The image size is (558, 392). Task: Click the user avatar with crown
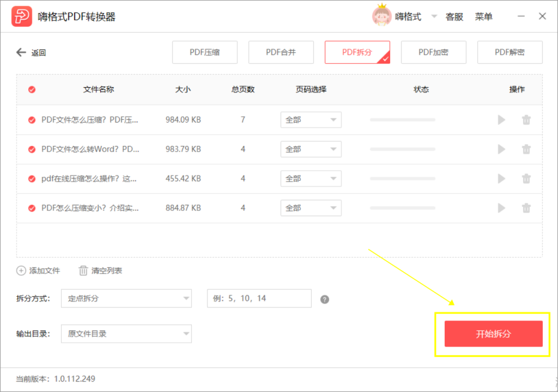[381, 15]
